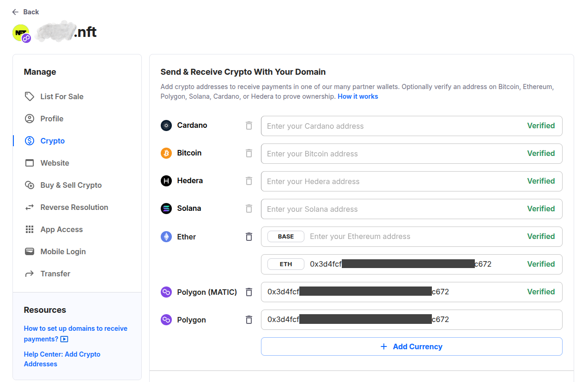
Task: Click the ETH network badge
Action: coord(286,264)
